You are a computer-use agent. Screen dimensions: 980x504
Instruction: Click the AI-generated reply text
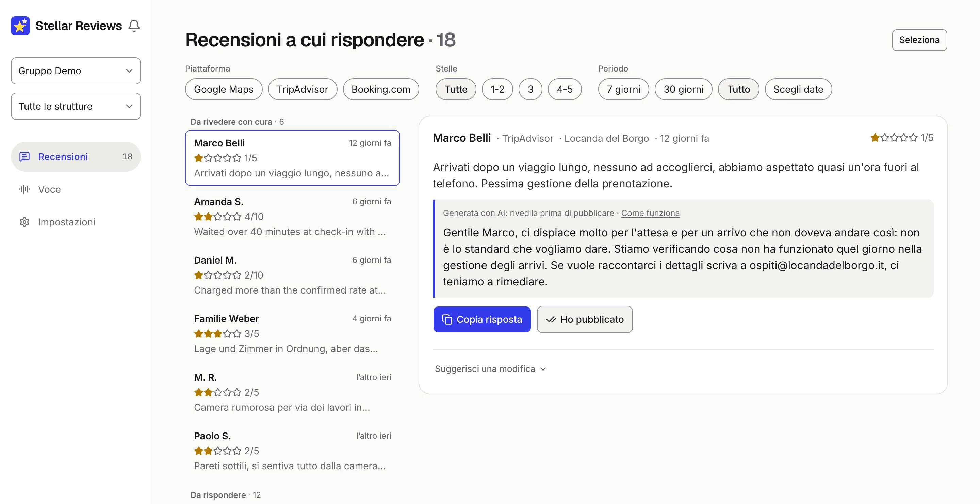pyautogui.click(x=682, y=257)
